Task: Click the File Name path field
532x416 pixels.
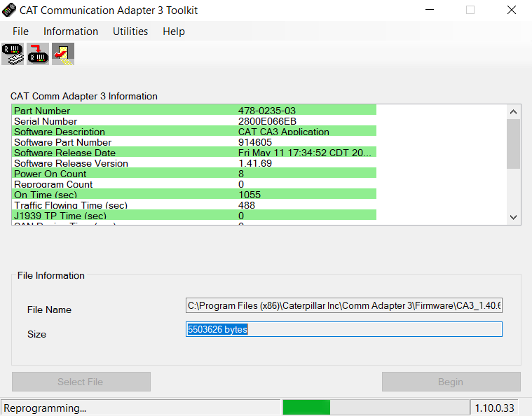Action: (343, 306)
